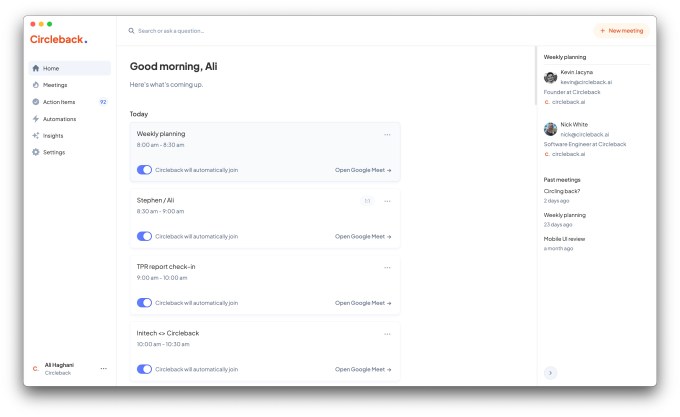680x417 pixels.
Task: Open account menu next to Ali Haghani
Action: click(104, 368)
